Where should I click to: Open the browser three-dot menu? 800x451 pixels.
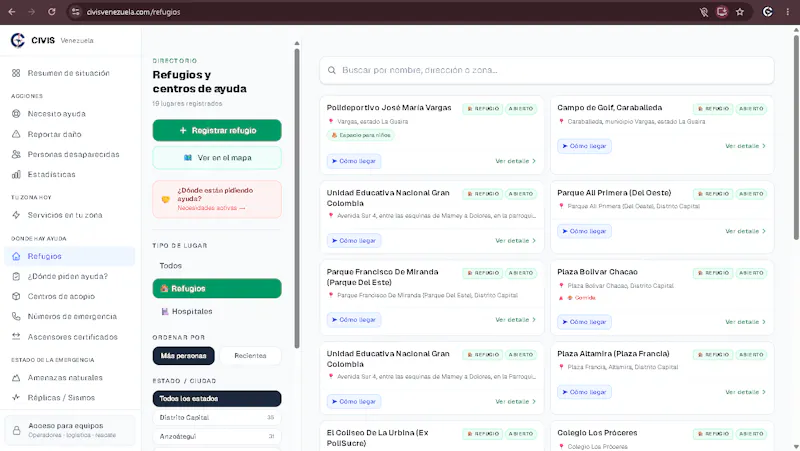788,12
